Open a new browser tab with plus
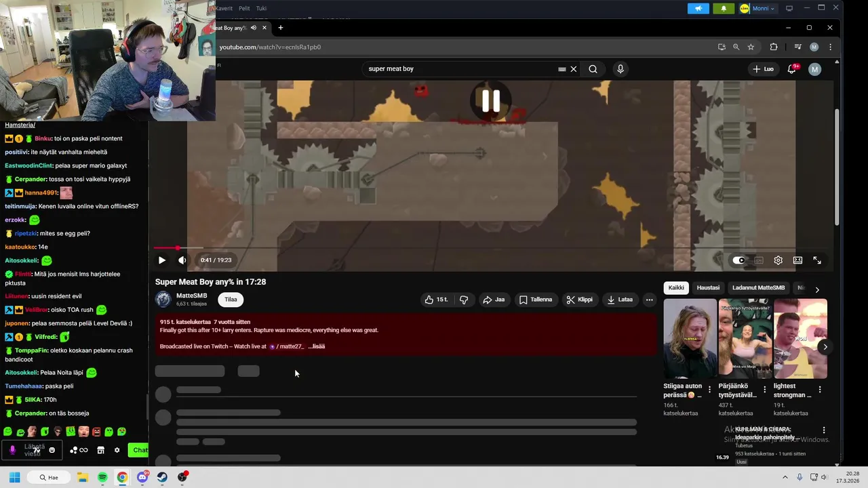Screen dimensions: 868x488 tap(281, 28)
